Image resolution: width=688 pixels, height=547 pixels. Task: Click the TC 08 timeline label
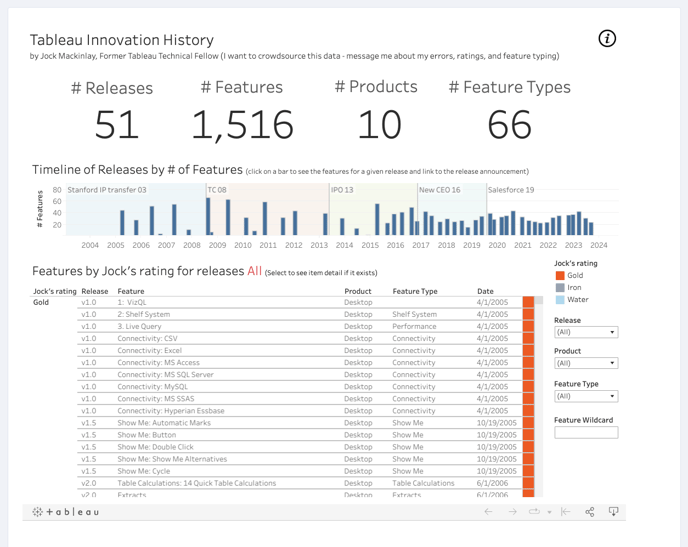tap(217, 190)
